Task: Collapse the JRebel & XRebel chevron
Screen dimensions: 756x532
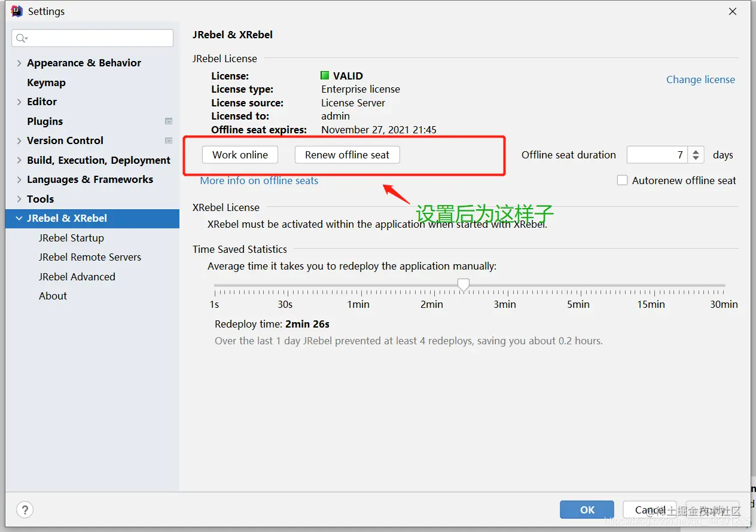Action: tap(19, 218)
